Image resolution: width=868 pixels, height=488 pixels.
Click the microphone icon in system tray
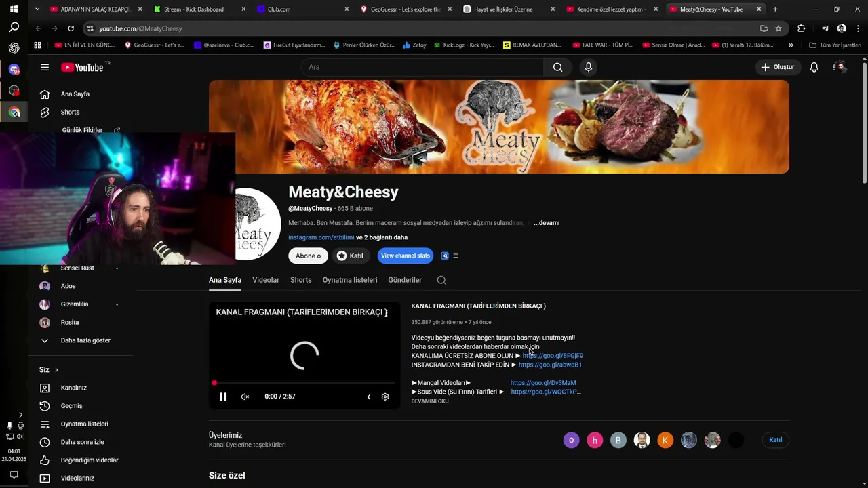pyautogui.click(x=9, y=426)
